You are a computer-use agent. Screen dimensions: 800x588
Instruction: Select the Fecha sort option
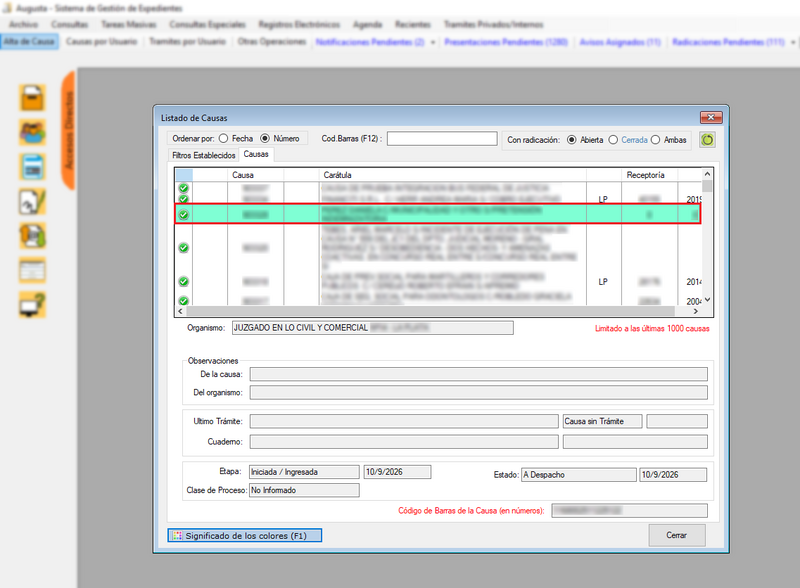236,138
